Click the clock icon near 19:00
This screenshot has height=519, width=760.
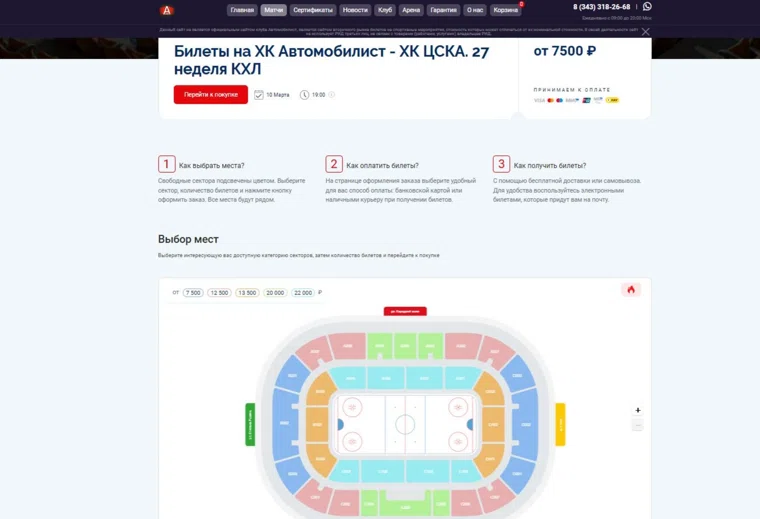[305, 95]
